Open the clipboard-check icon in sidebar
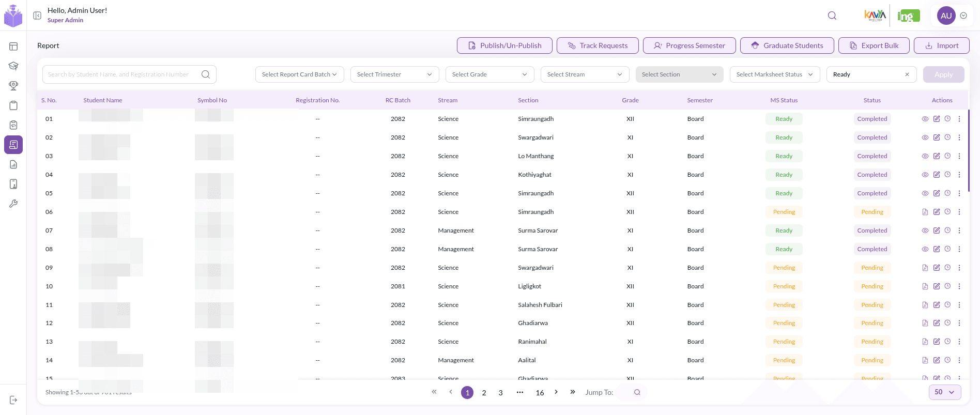Viewport: 980px width, 415px height. 13,125
